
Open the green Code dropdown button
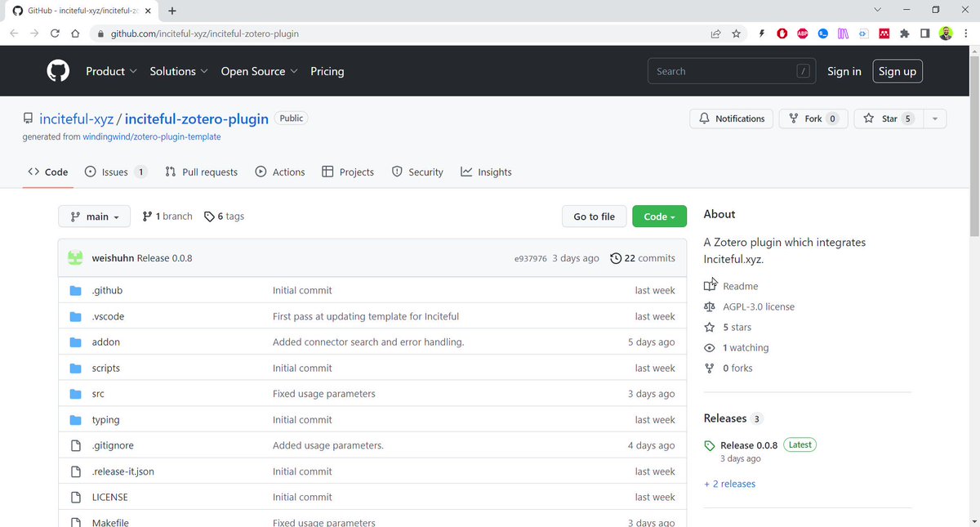(x=659, y=217)
